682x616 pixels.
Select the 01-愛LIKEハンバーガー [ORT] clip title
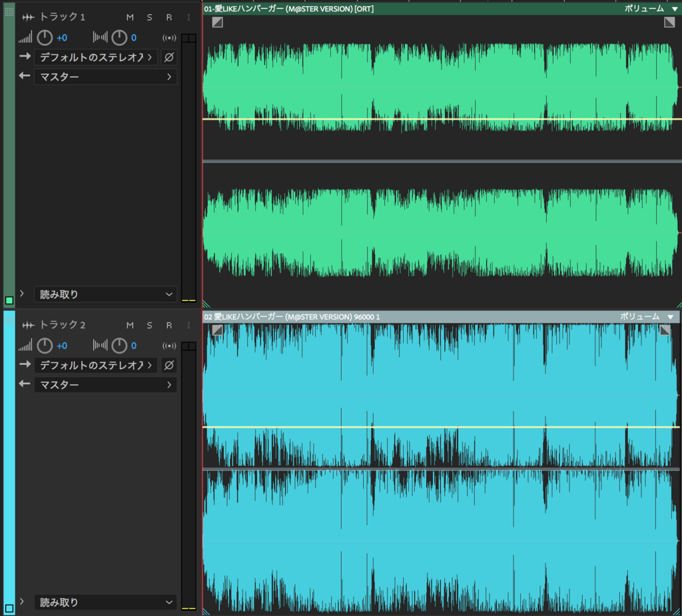click(289, 9)
